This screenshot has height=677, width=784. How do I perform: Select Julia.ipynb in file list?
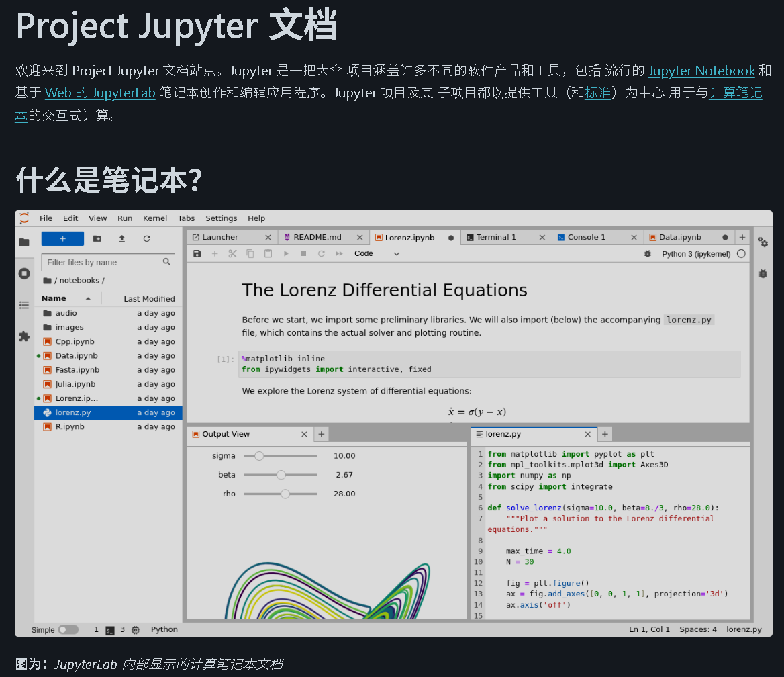[x=109, y=384]
